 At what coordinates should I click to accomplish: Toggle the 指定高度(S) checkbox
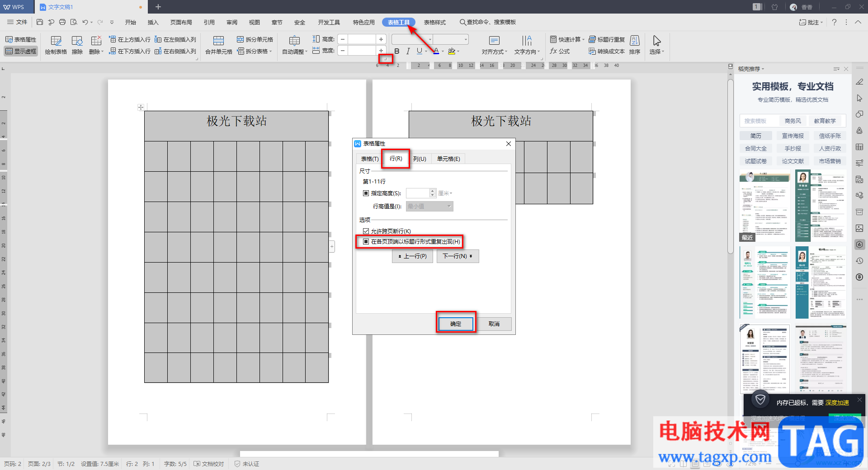pyautogui.click(x=366, y=193)
